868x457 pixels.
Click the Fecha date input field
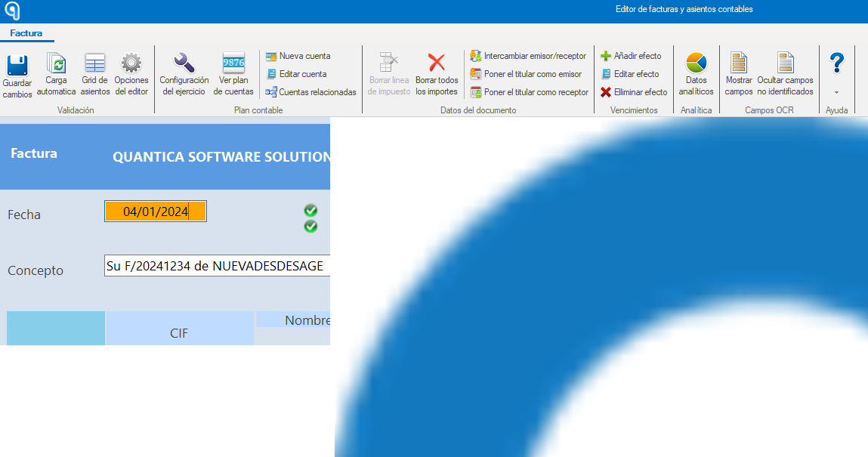coord(156,212)
